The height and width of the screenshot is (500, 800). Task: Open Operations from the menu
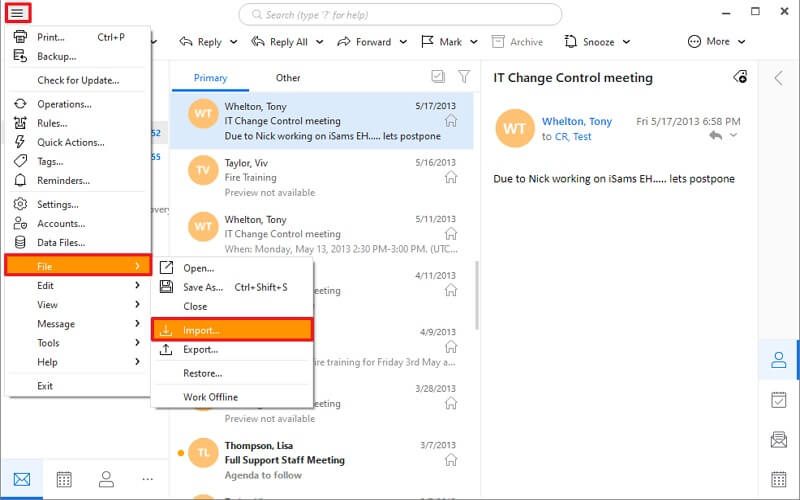click(x=77, y=104)
